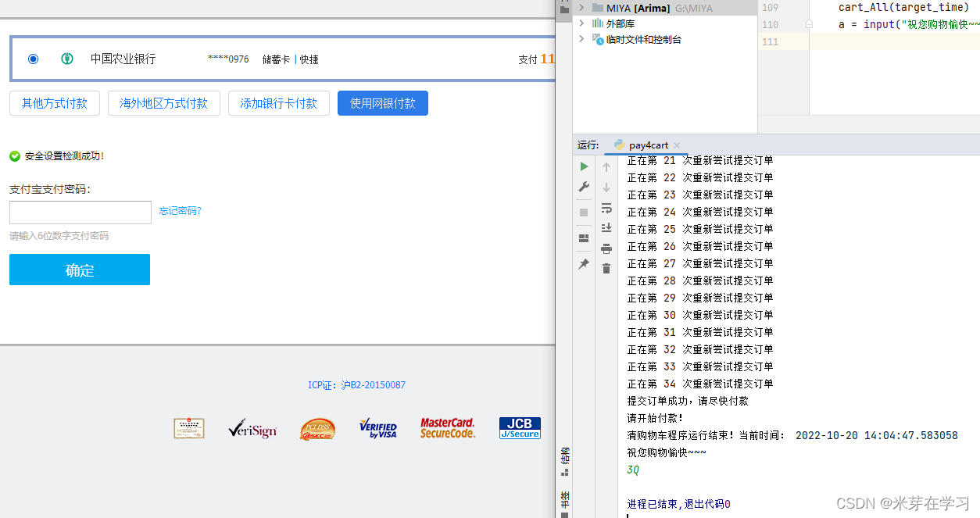Click console line 请开始付款！
Screen dimensions: 980x518
(655, 418)
